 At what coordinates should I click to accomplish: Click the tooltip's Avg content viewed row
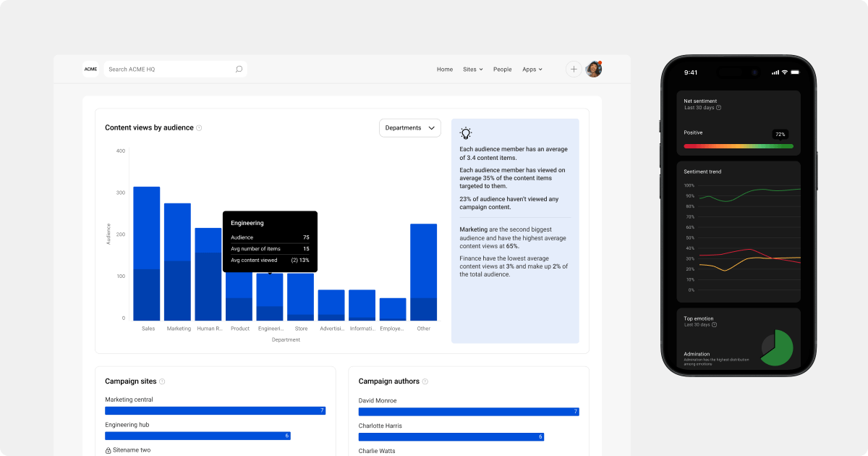point(270,260)
